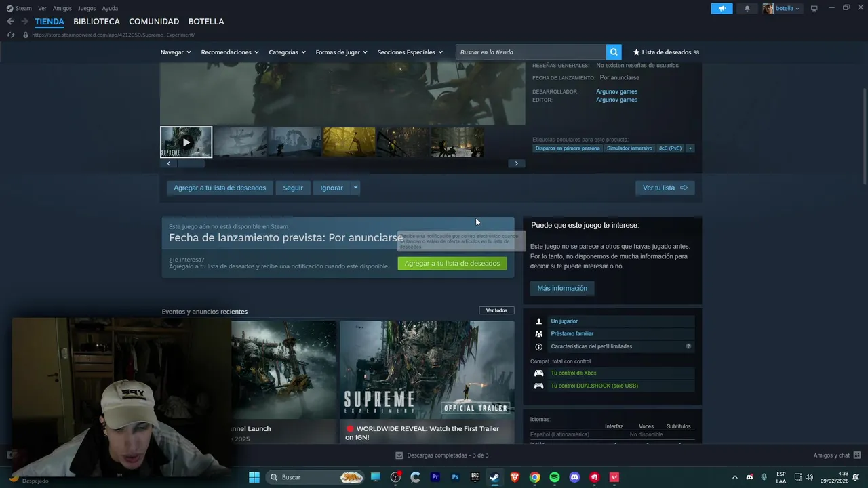Click the Xbox controller icon

(538, 373)
